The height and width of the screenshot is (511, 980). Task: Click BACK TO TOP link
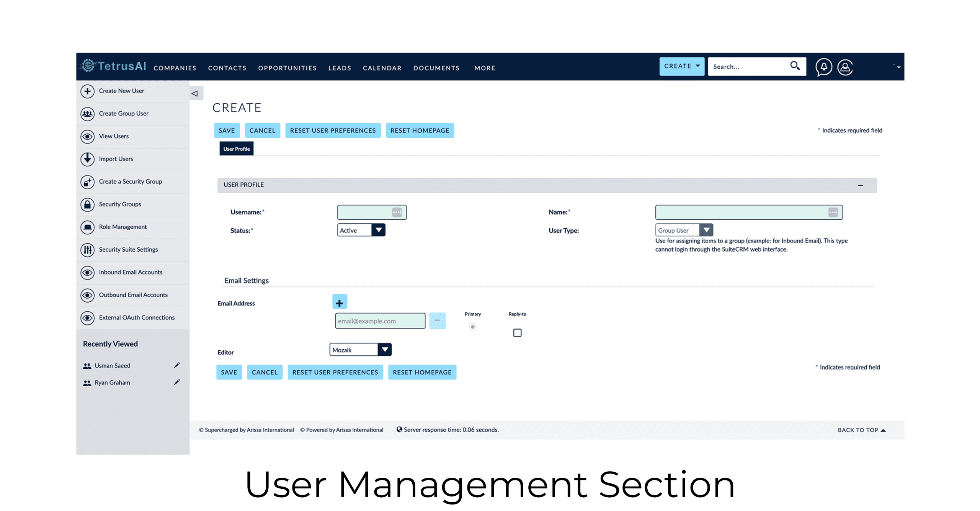pyautogui.click(x=861, y=430)
